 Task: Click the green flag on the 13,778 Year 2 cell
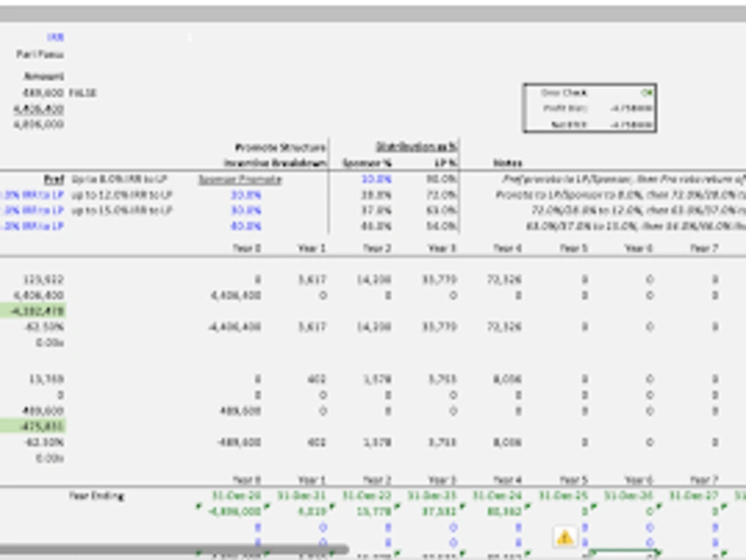(396, 506)
